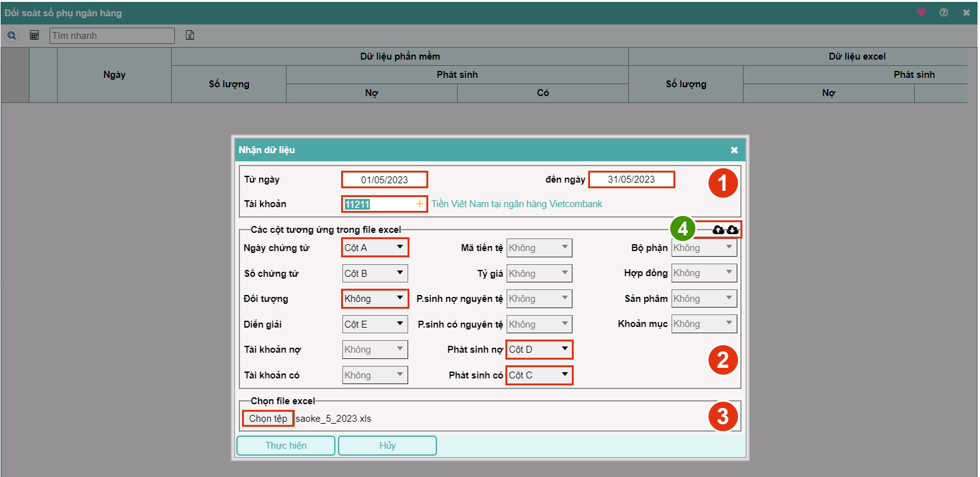Expand the Diễn giải column dropdown
The height and width of the screenshot is (477, 980).
[x=375, y=324]
